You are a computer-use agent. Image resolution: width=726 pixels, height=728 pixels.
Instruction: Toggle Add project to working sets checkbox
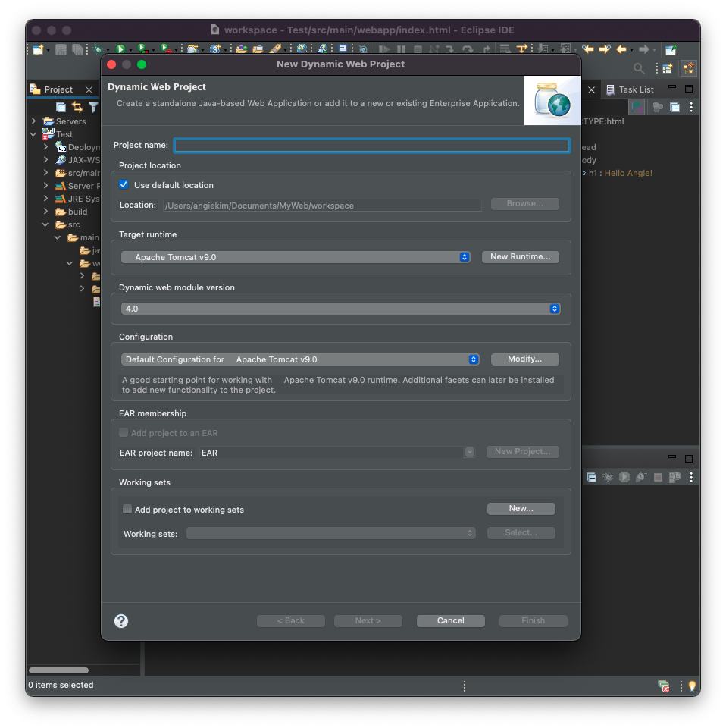coord(127,509)
